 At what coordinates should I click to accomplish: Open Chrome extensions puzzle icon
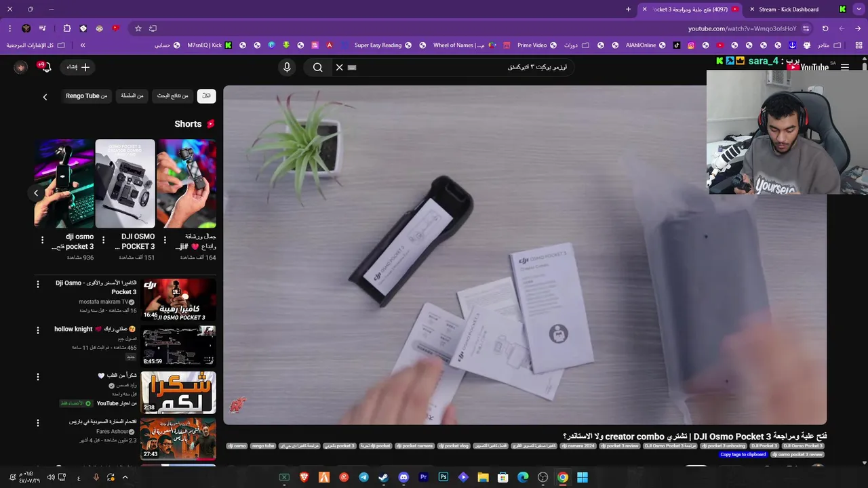coord(66,28)
